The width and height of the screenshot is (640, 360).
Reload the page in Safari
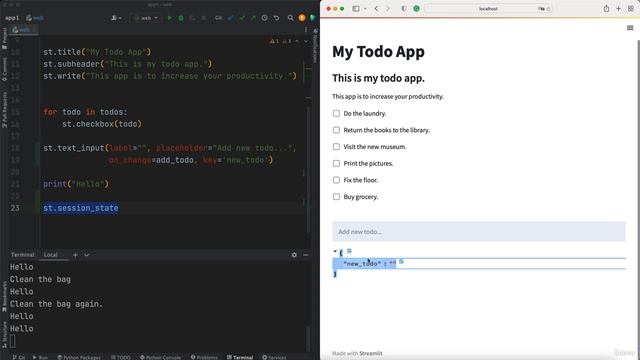pos(548,9)
